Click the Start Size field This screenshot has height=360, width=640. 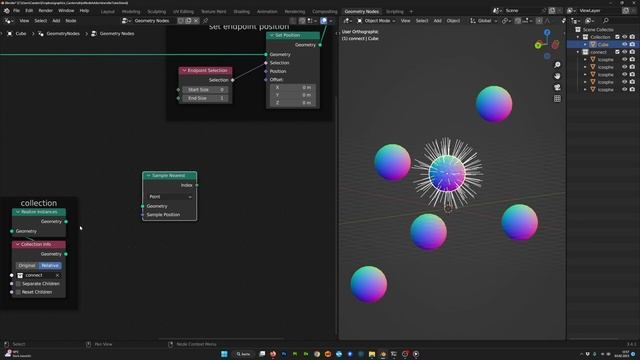[x=205, y=90]
